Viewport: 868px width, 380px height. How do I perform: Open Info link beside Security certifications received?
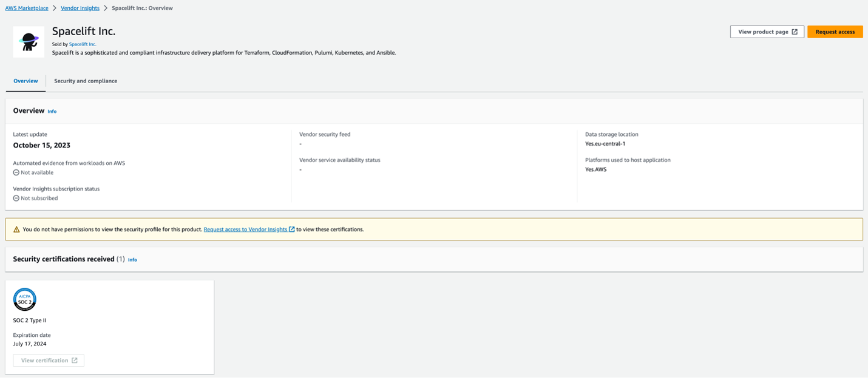[x=132, y=260]
